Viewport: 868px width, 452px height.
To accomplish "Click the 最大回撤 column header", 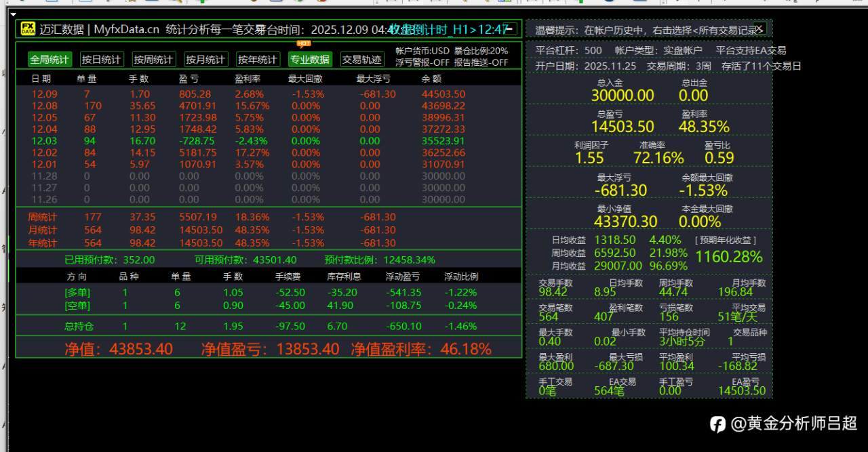I will [x=305, y=79].
